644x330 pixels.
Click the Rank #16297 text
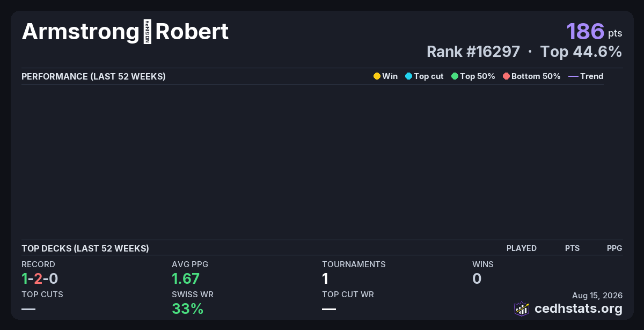473,52
